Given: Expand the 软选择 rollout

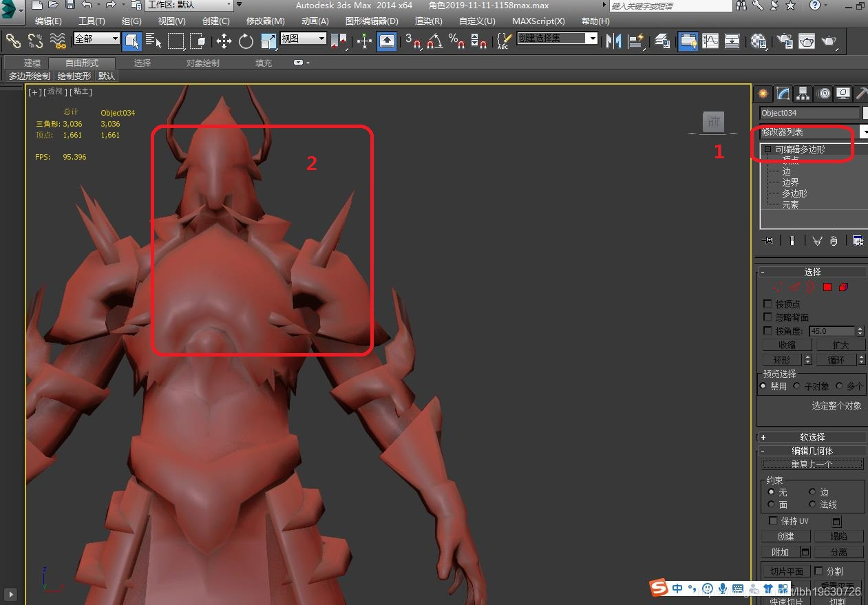Looking at the screenshot, I should (812, 437).
